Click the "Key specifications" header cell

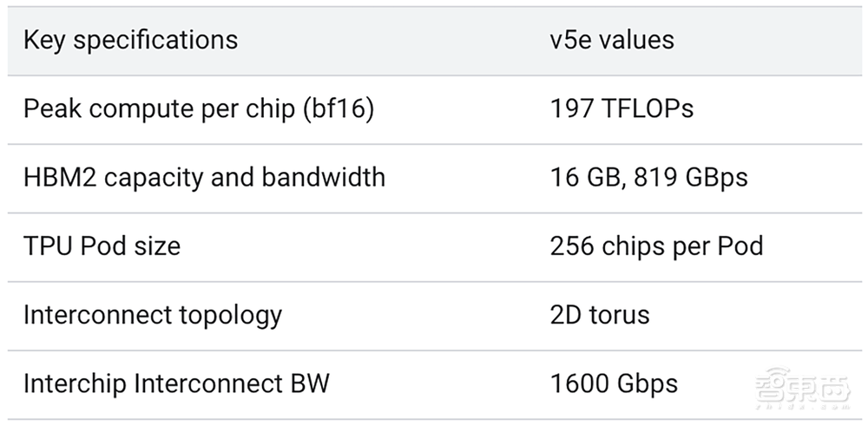pos(130,40)
